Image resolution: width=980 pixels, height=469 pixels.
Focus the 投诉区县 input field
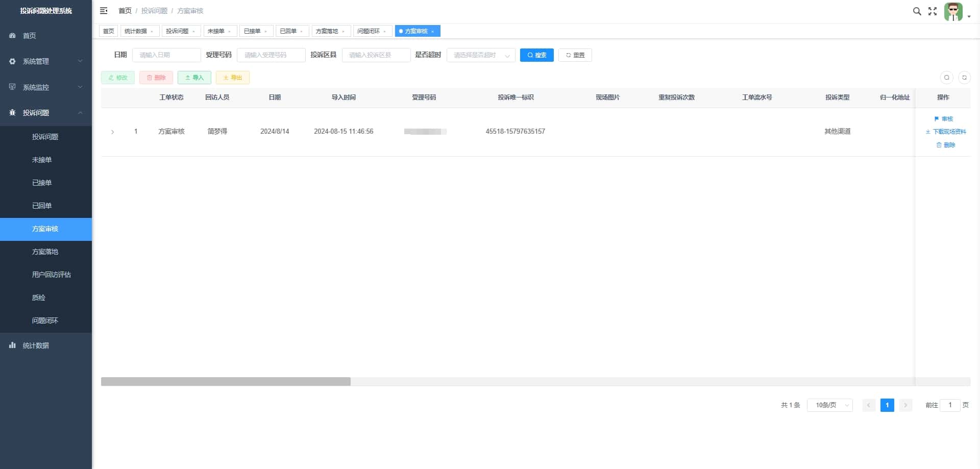coord(376,55)
